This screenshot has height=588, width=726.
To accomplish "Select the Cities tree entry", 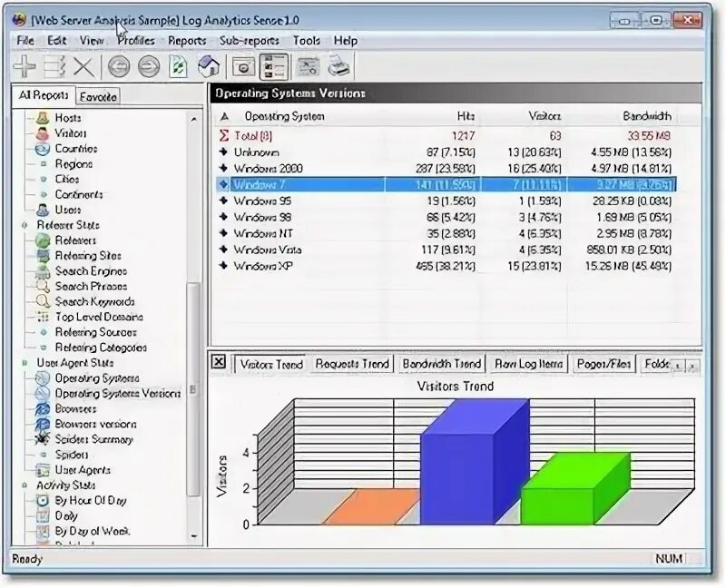I will 66,179.
